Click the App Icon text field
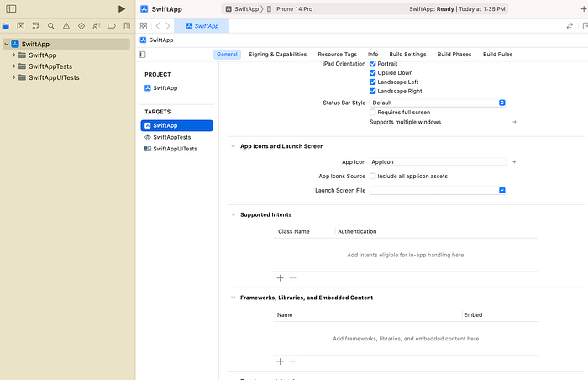The height and width of the screenshot is (380, 588). click(x=438, y=162)
